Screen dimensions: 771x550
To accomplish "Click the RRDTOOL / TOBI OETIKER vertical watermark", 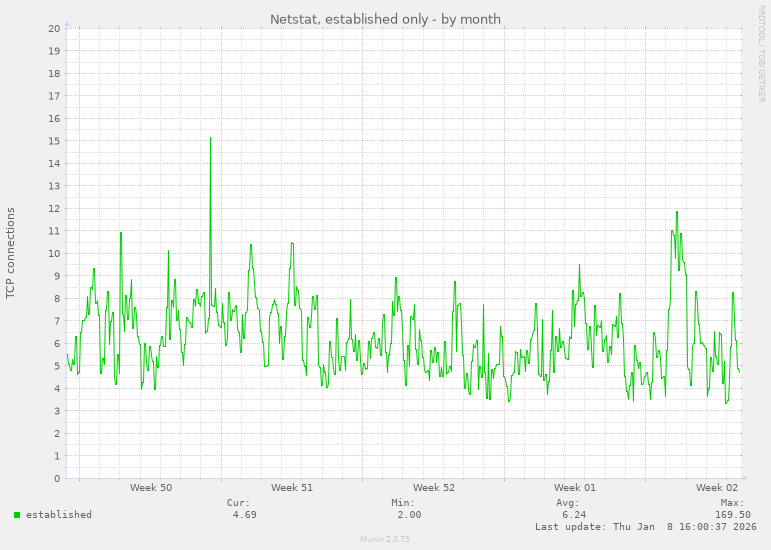I will click(760, 52).
